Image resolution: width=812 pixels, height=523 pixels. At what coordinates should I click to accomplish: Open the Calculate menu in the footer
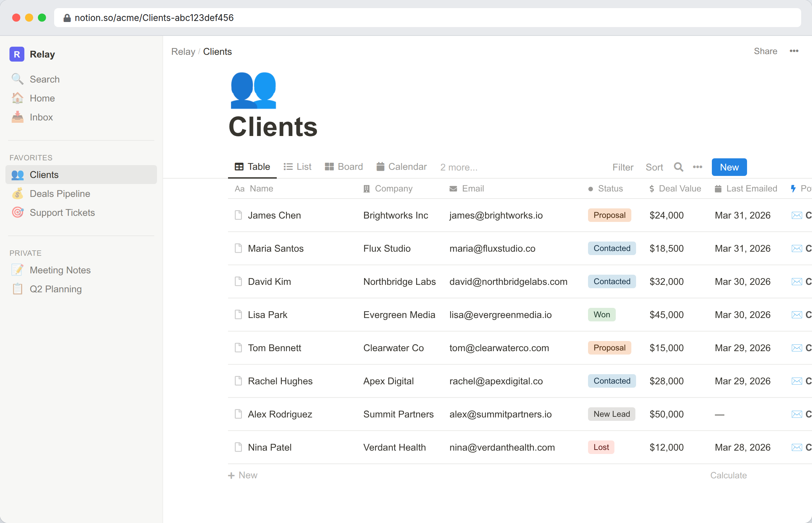728,475
